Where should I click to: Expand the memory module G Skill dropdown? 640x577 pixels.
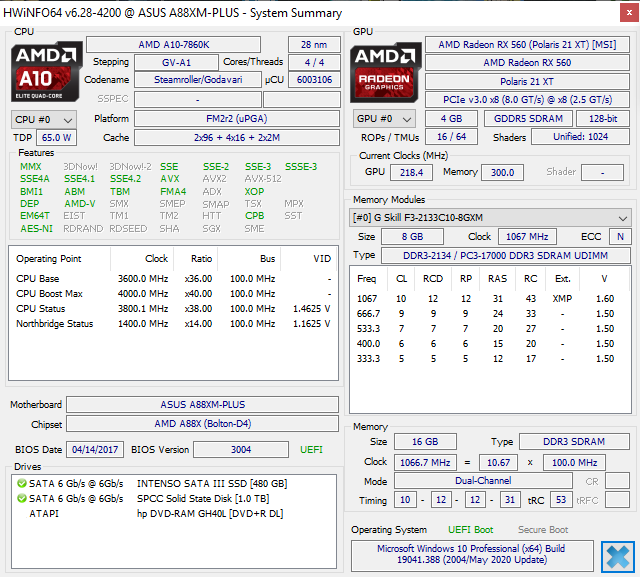pos(490,218)
